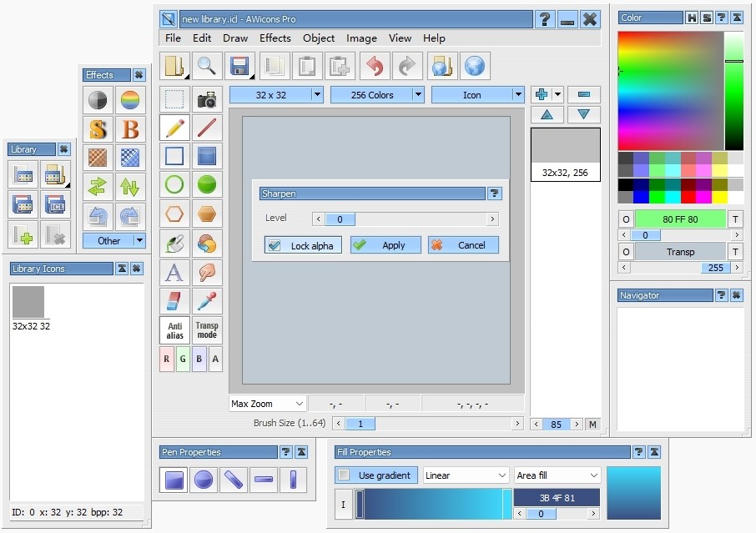
Task: Open the Other effects dropdown
Action: coord(114,241)
